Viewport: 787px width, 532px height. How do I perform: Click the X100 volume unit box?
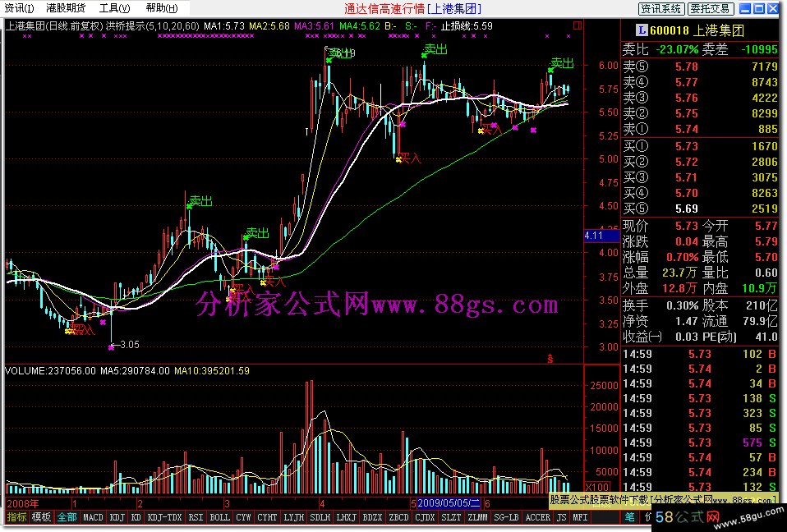597,487
